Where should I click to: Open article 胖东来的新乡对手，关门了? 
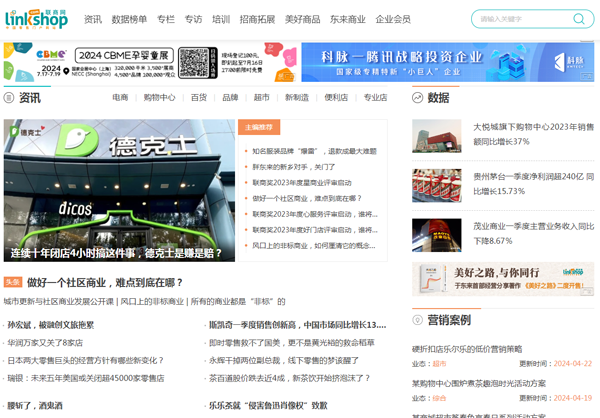(294, 167)
